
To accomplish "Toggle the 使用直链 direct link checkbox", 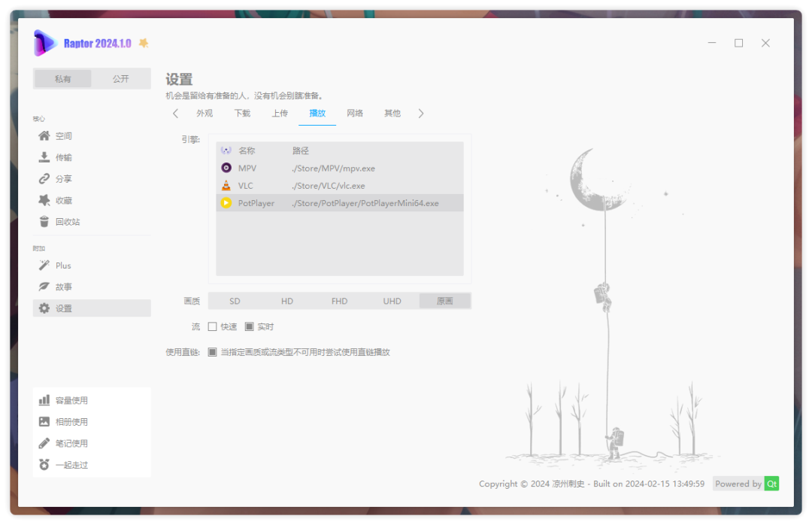I will point(212,352).
